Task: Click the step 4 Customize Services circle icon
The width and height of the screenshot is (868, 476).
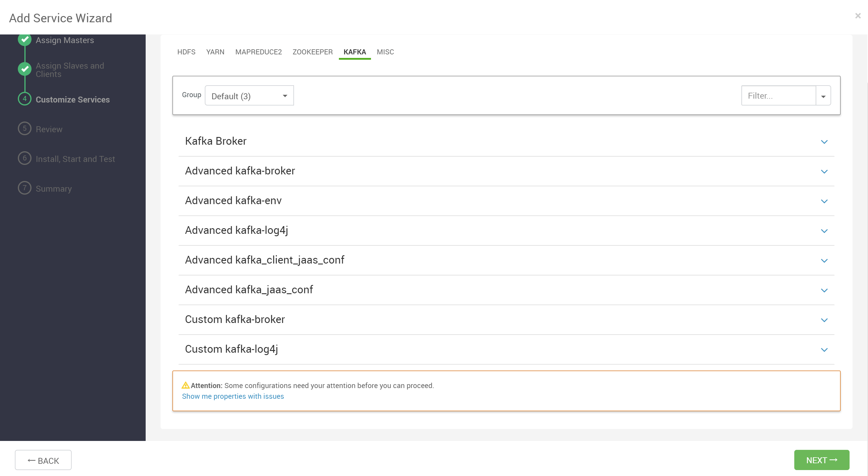Action: 25,99
